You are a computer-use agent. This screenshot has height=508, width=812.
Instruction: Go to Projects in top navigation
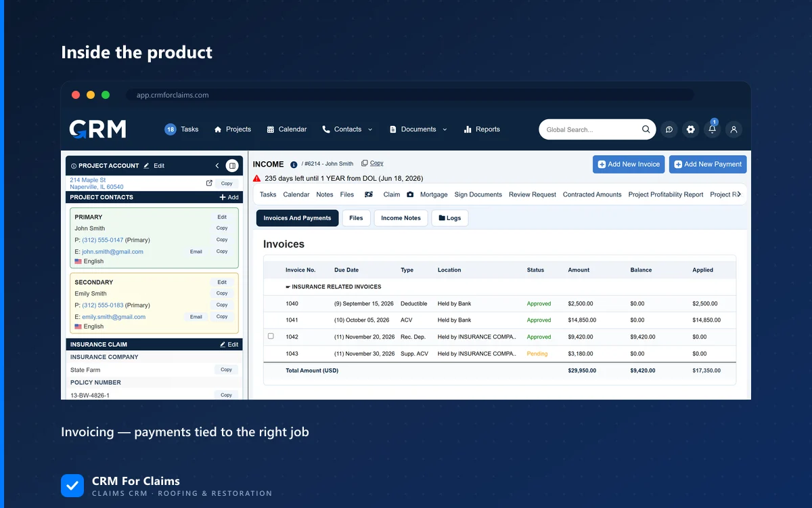[232, 129]
